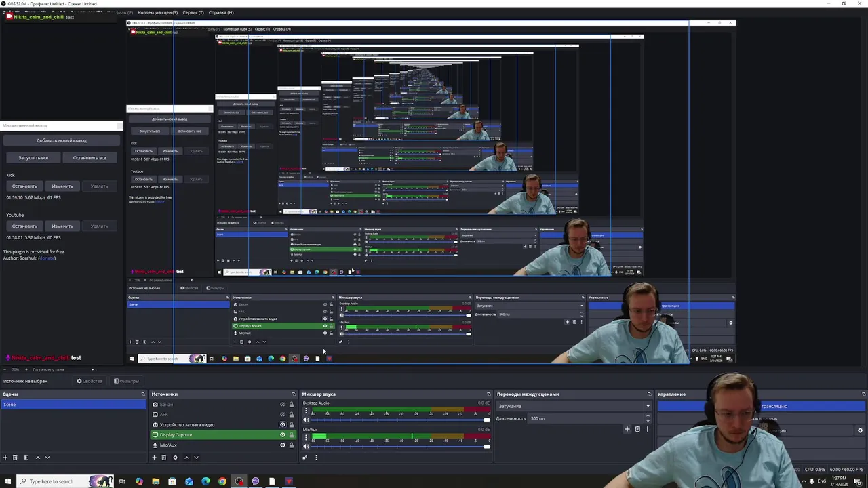
Task: Adjust Desktop Audio volume slider handle
Action: 486,420
